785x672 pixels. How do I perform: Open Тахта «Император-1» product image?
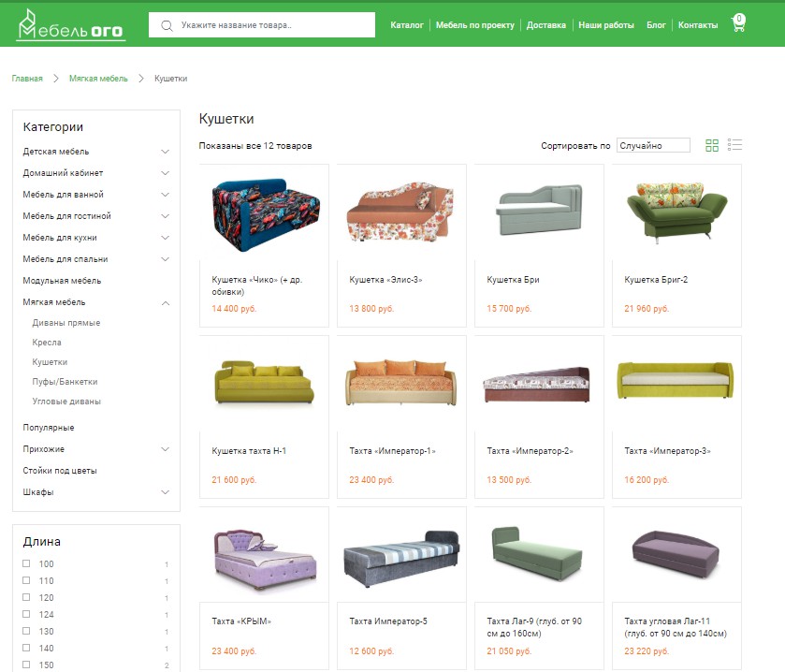point(401,382)
